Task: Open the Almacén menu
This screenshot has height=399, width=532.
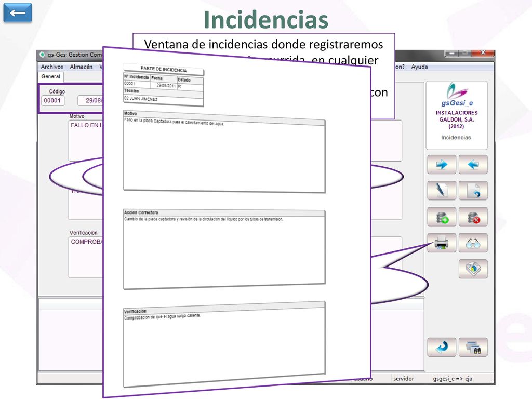Action: click(81, 67)
